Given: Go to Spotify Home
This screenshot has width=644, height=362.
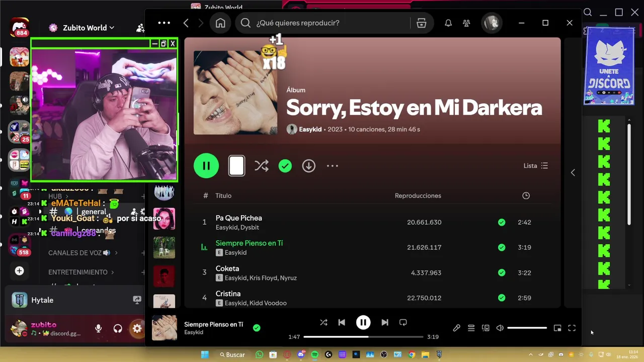Looking at the screenshot, I should click(x=220, y=23).
